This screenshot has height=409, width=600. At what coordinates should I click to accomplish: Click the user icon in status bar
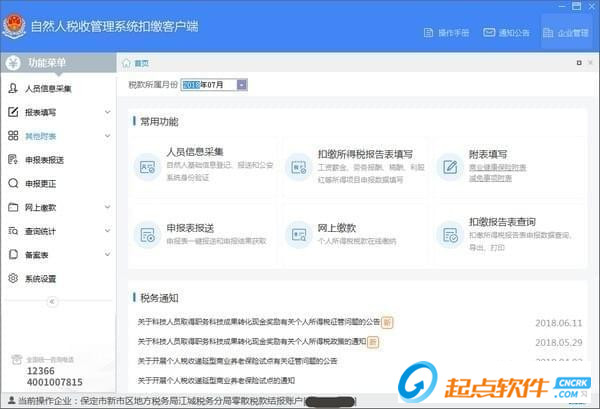11,401
